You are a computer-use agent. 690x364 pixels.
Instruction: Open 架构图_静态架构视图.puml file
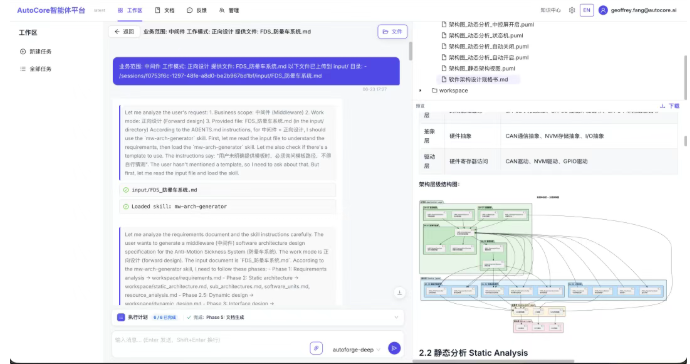coord(478,69)
